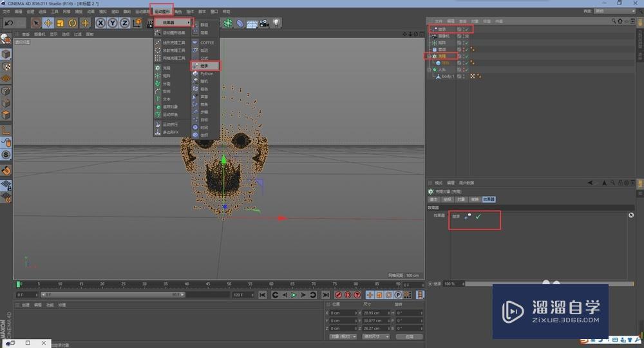Screen dimensions: 644x348
Task: Click the timeline ruler at frame 50
Action: pyautogui.click(x=229, y=284)
